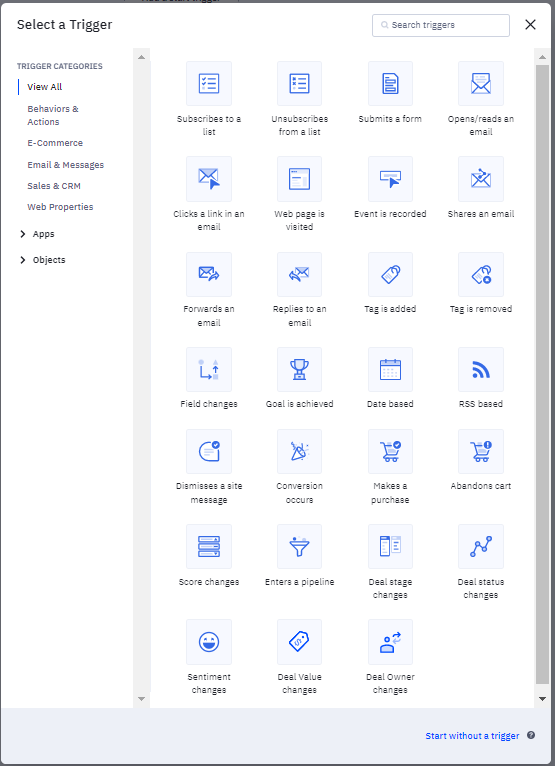Pick the Sentiment changes smiley icon
The image size is (555, 766).
(209, 642)
